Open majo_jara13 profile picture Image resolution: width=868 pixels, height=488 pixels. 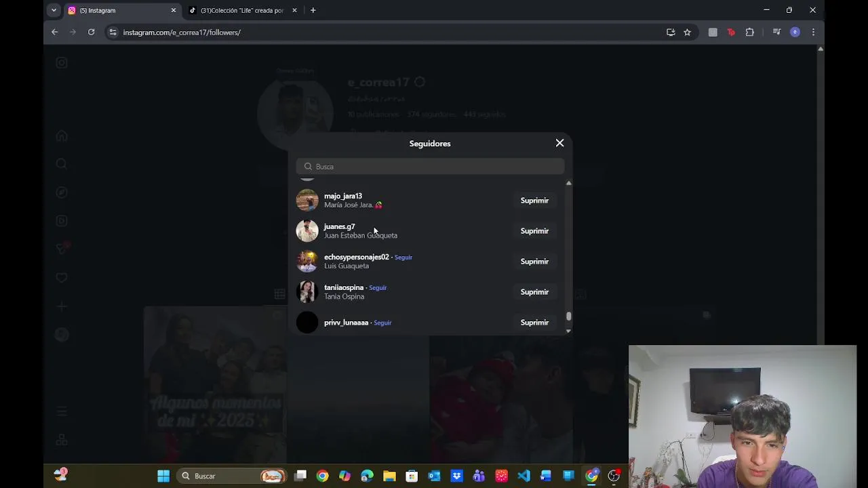pos(307,201)
